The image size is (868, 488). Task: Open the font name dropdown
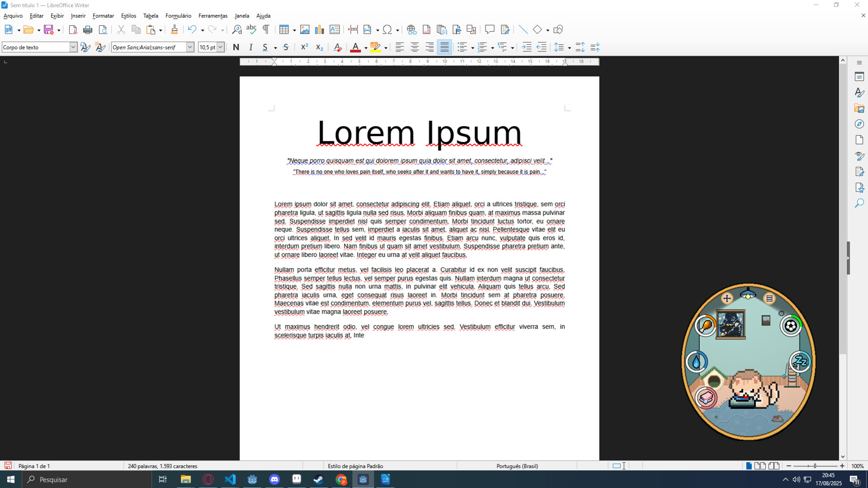tap(190, 47)
